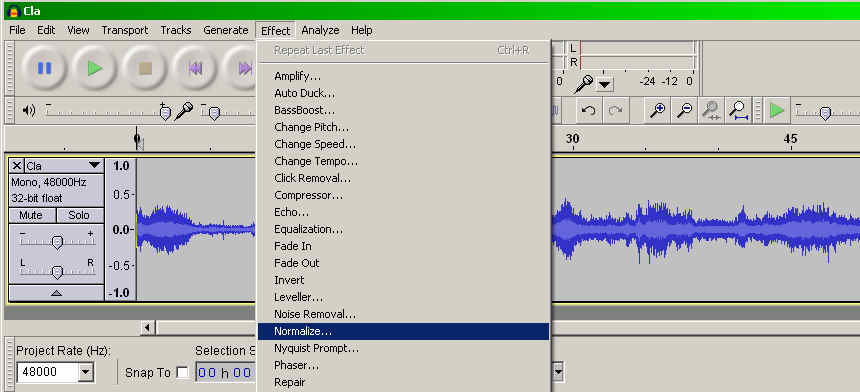The image size is (860, 392).
Task: Open the Cla track name dropdown
Action: (x=94, y=166)
